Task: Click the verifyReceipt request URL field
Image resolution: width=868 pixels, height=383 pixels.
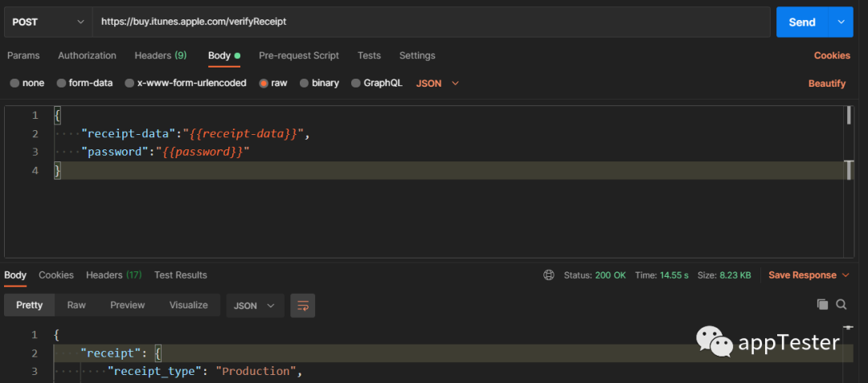Action: point(432,22)
